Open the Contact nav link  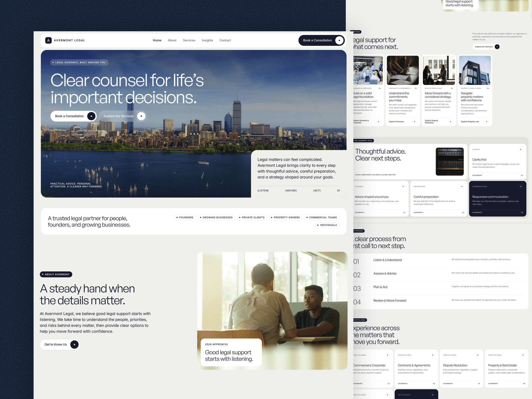tap(225, 40)
